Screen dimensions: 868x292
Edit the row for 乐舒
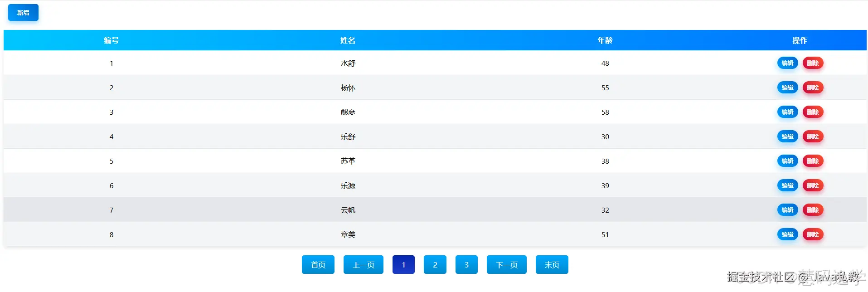(787, 136)
